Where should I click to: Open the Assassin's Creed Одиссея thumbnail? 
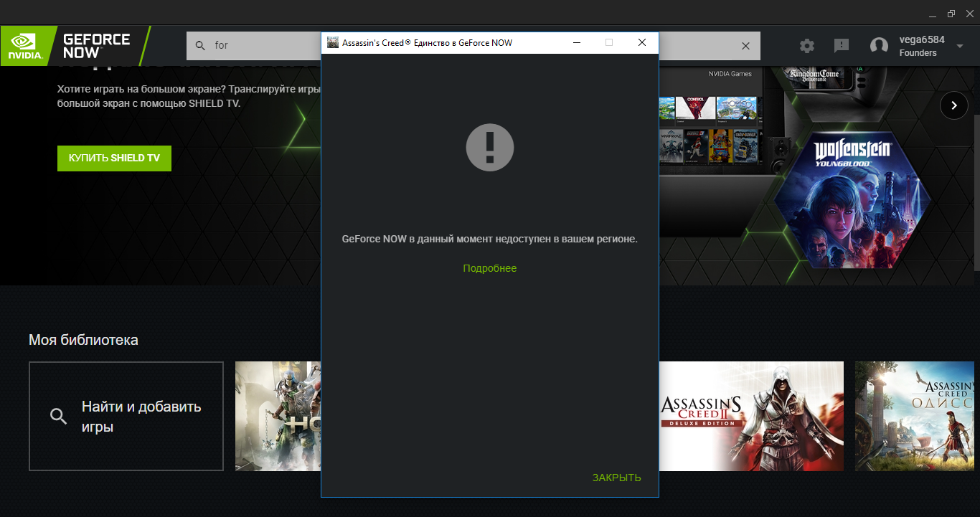click(x=917, y=416)
